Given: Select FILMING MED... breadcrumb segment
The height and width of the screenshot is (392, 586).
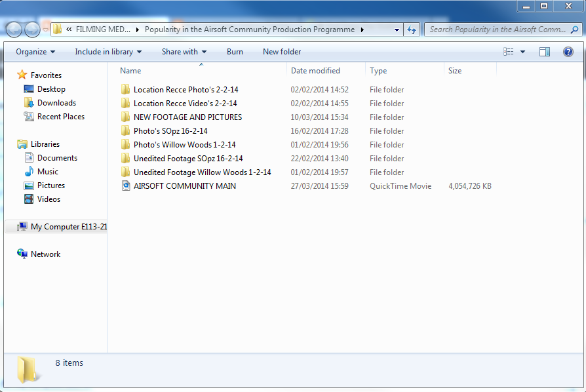Looking at the screenshot, I should tap(103, 29).
